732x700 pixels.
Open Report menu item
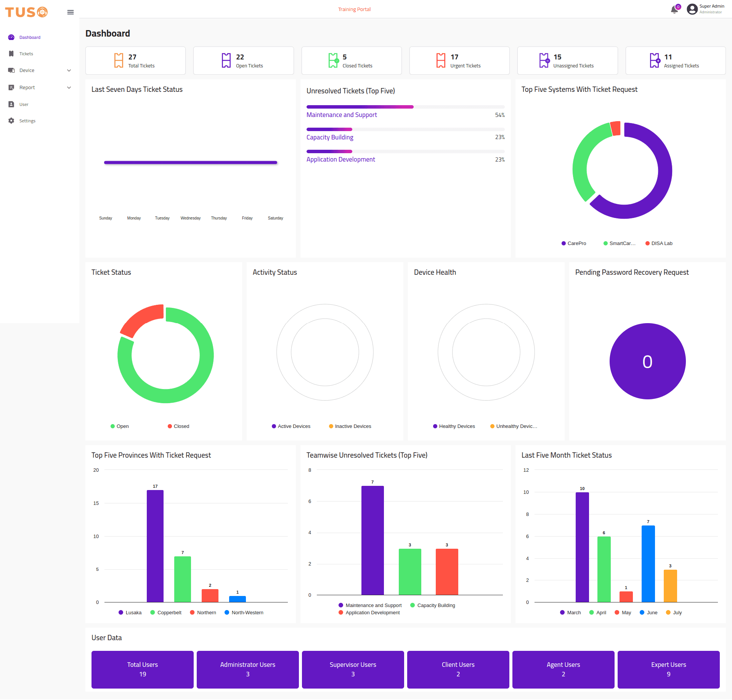pos(27,88)
